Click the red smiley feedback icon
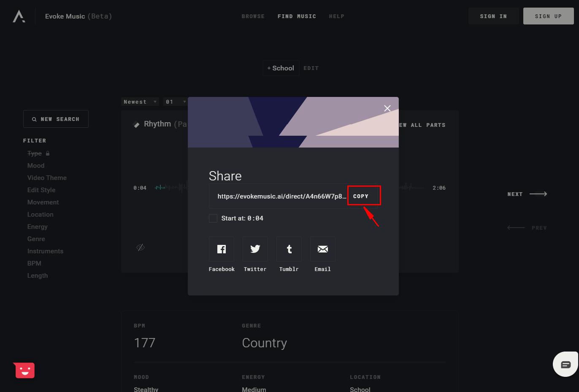 [24, 371]
